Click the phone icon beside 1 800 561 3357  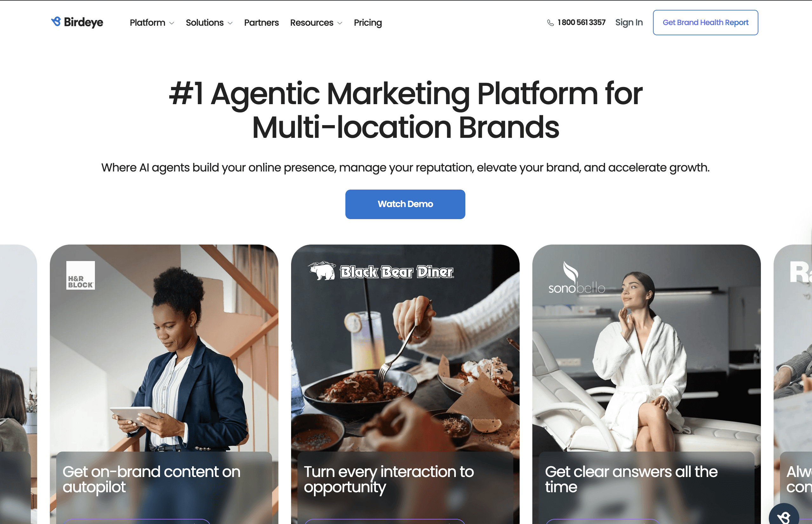point(550,23)
